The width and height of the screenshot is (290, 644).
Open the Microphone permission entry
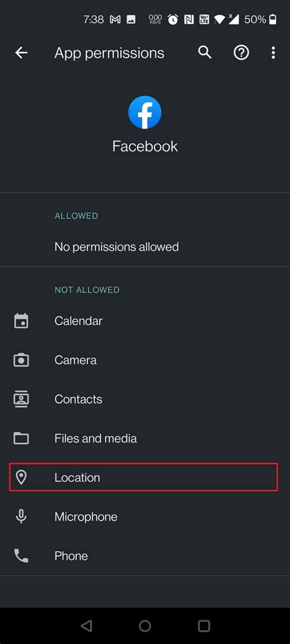145,517
